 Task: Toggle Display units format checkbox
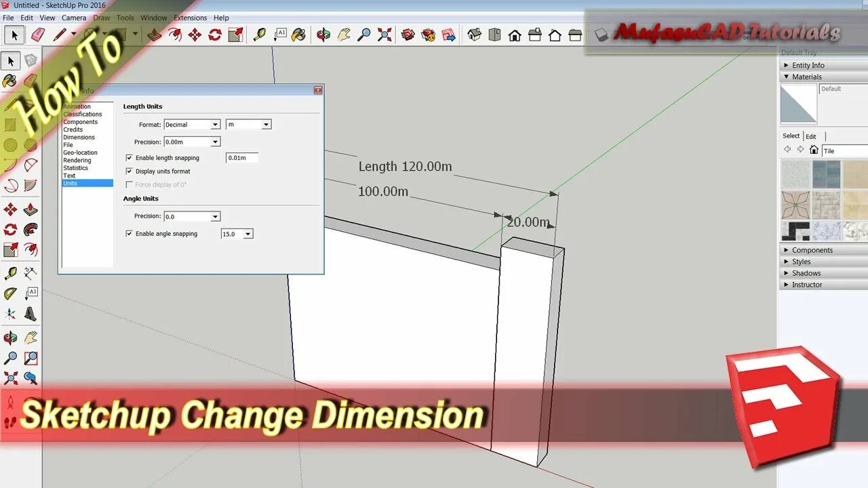[x=130, y=171]
